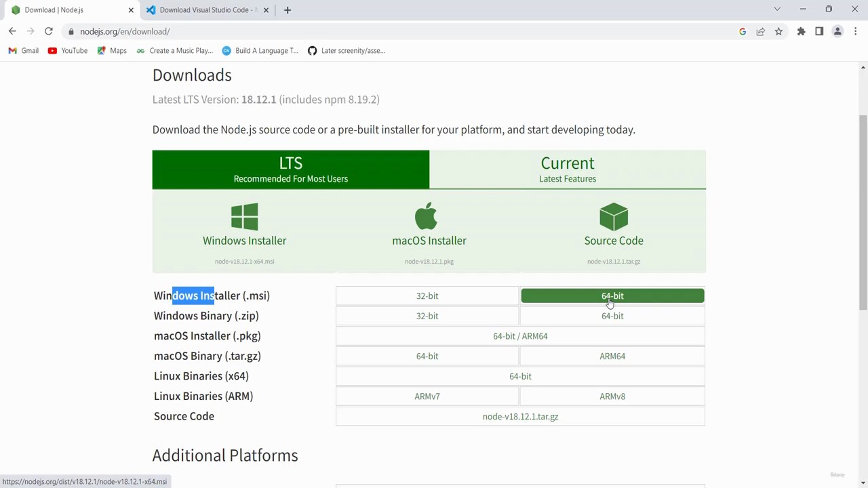Viewport: 868px width, 488px height.
Task: Click the 'Download the Node.js source code' paragraph
Action: pos(394,129)
